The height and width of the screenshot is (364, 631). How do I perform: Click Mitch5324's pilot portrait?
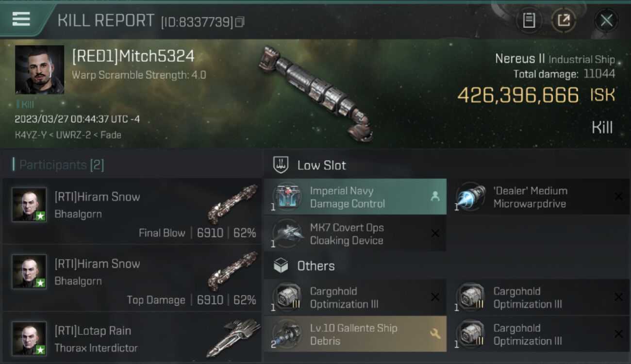(39, 70)
